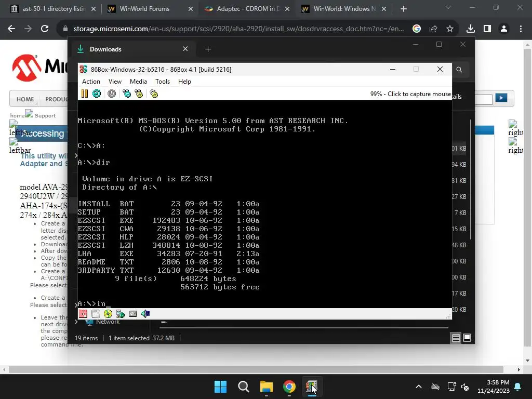Click 86Box icon on taskbar
This screenshot has height=399, width=532.
coord(312,387)
